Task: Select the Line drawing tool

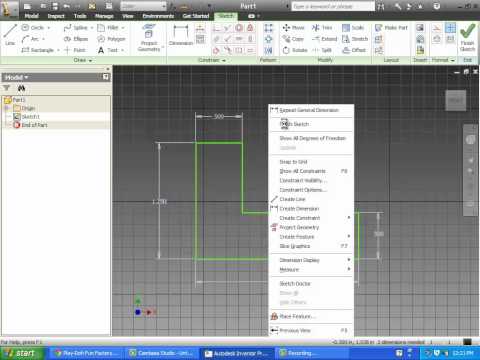Action: point(10,35)
